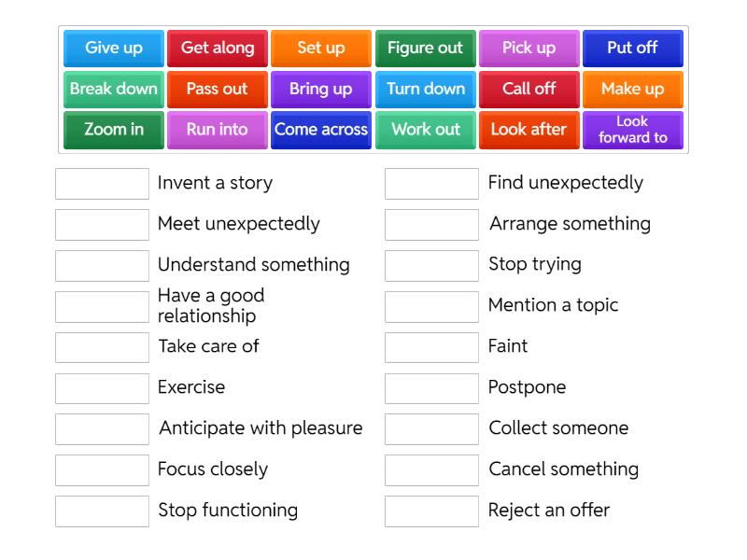Image resolution: width=747 pixels, height=560 pixels.
Task: Choose the 'Make up' tile
Action: 633,89
